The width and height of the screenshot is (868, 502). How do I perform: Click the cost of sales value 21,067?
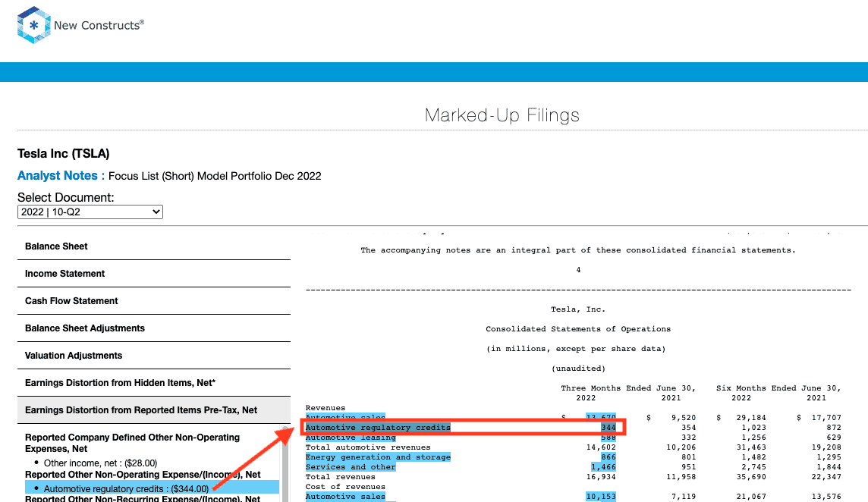(751, 497)
